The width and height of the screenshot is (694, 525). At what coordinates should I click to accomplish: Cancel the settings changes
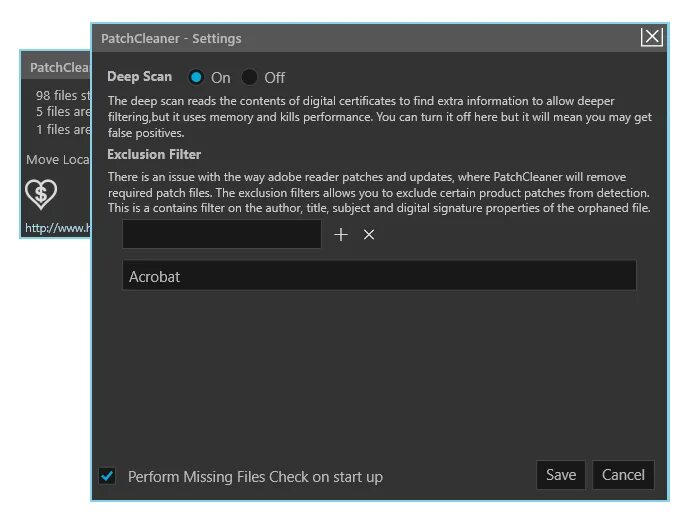coord(623,475)
